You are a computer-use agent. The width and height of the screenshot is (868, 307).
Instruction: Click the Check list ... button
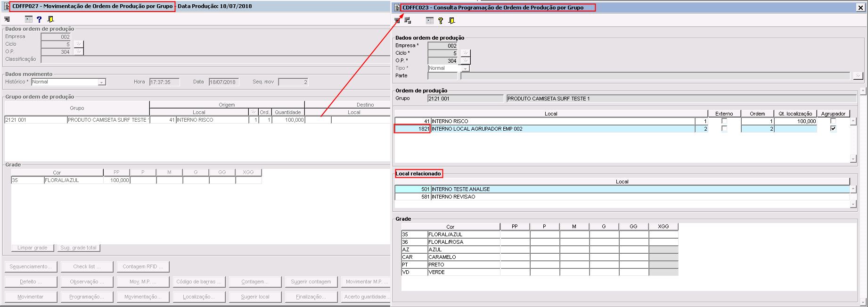click(x=87, y=266)
